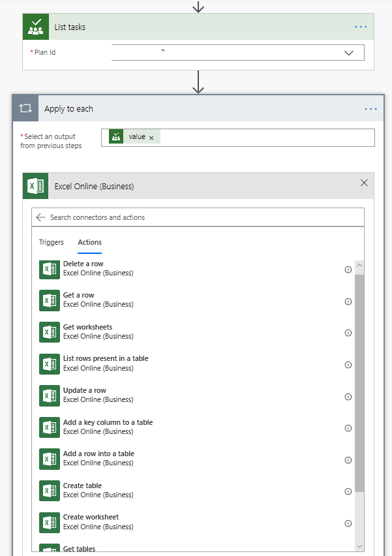The width and height of the screenshot is (392, 556).
Task: Click the Update a row Excel icon
Action: [x=50, y=395]
